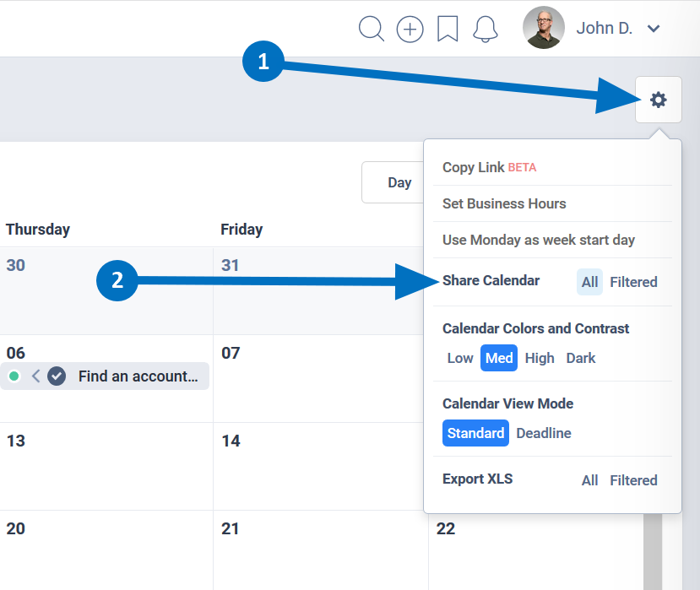Click the search magnifier icon
700x590 pixels.
pos(372,29)
